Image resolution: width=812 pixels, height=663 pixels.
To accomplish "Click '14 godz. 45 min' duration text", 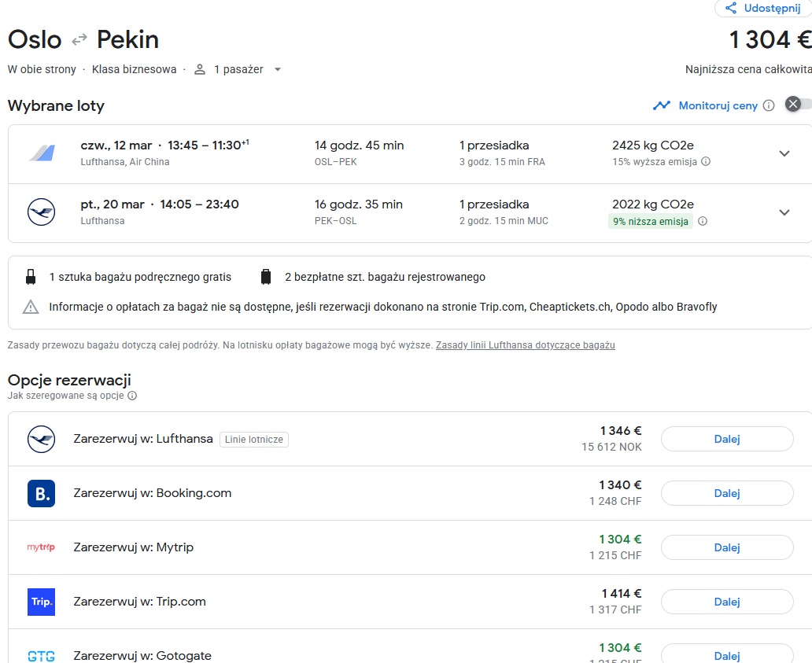I will (x=359, y=145).
